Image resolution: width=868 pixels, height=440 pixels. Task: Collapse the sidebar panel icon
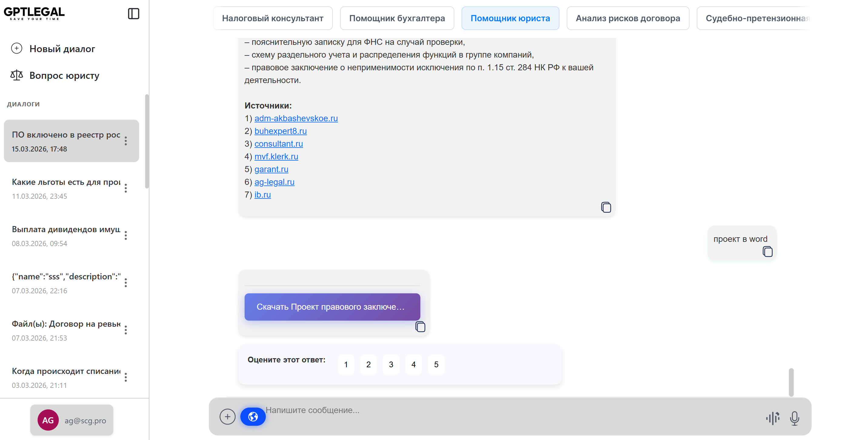point(133,14)
